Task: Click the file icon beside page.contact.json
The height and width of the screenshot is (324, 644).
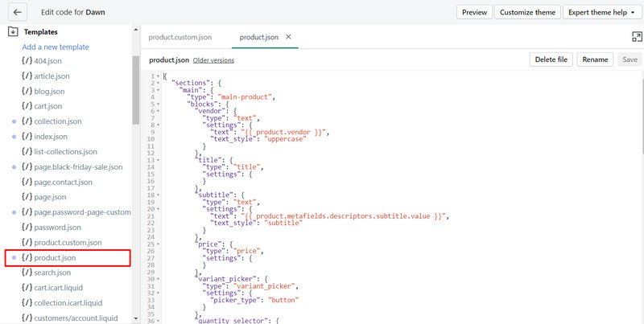Action: click(27, 182)
